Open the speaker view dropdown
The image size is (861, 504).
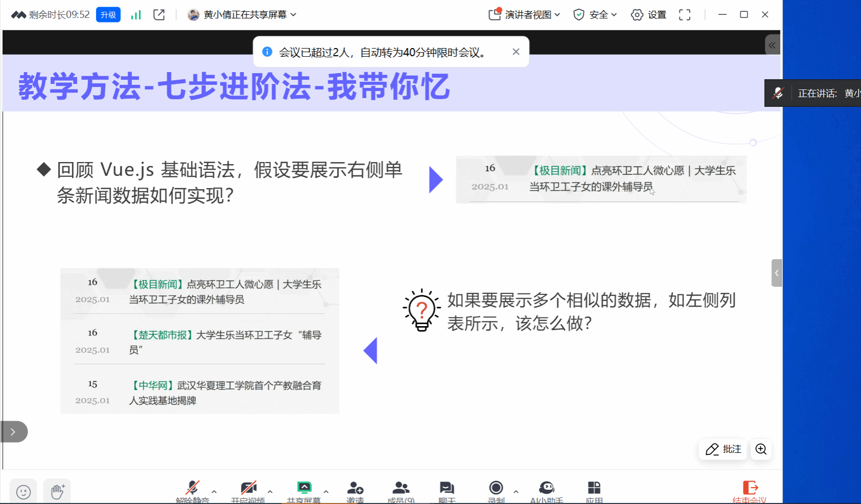[x=525, y=15]
